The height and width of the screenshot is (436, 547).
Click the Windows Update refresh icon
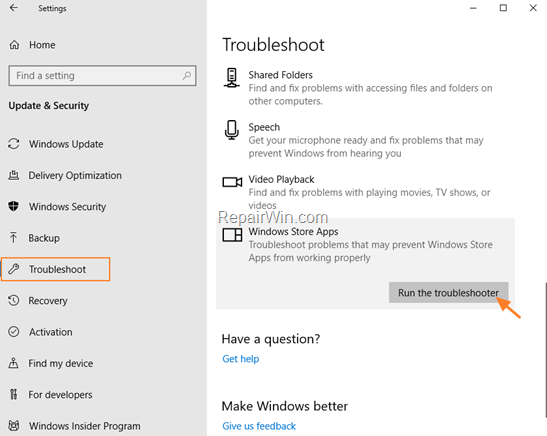click(x=14, y=144)
